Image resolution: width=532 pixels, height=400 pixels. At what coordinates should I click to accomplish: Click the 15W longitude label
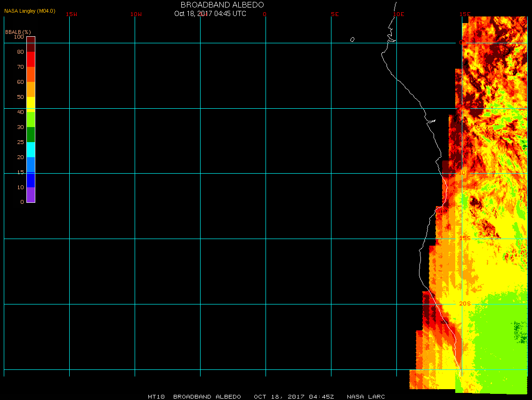click(72, 14)
